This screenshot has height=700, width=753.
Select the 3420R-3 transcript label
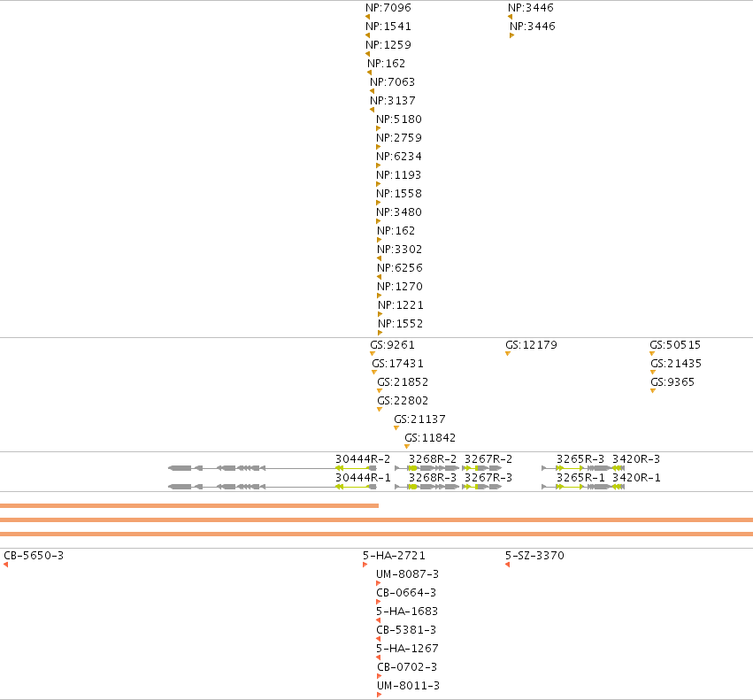point(636,459)
